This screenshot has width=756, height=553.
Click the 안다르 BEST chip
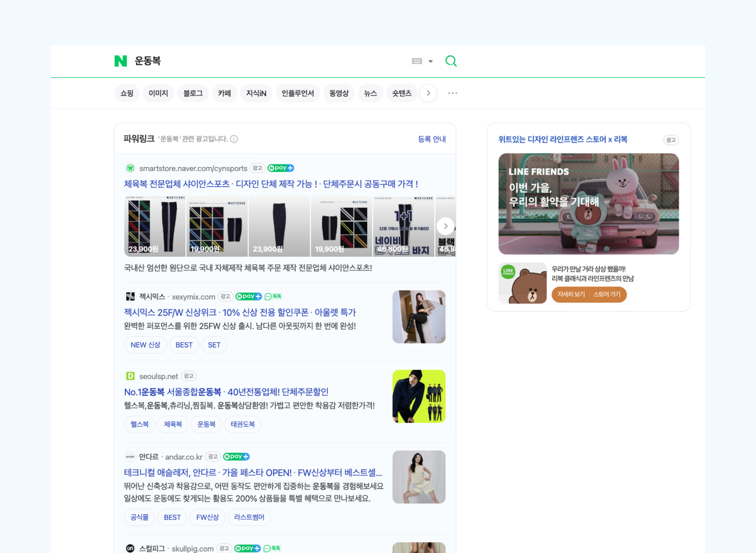[x=172, y=517]
